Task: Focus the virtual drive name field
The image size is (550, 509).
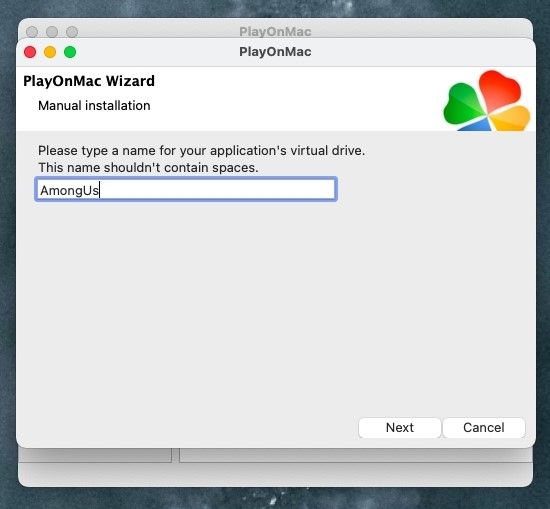Action: pyautogui.click(x=186, y=189)
